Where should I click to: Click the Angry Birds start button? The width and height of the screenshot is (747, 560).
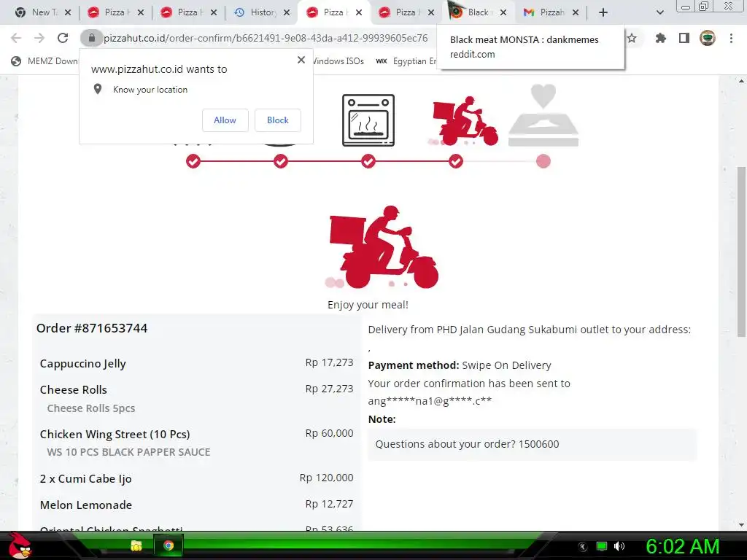(20, 545)
